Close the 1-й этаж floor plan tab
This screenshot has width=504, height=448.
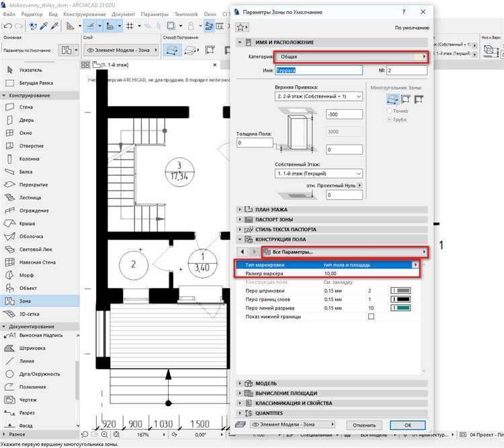click(x=215, y=65)
